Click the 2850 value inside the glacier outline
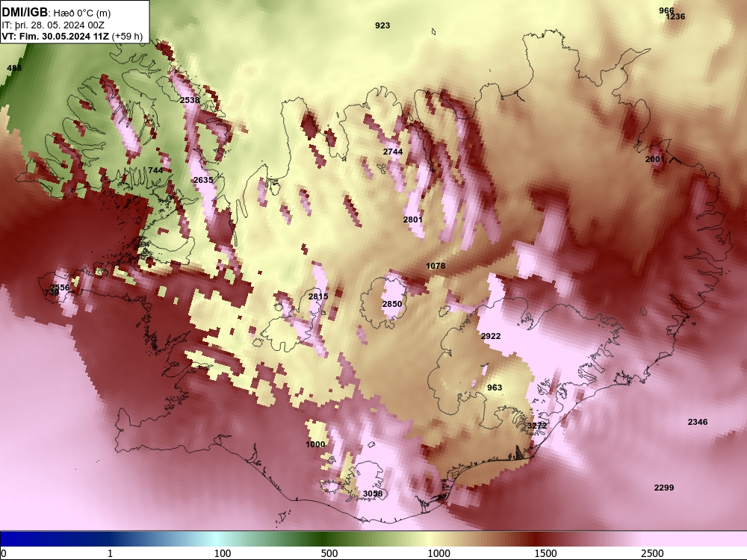The width and height of the screenshot is (747, 560). click(x=392, y=304)
